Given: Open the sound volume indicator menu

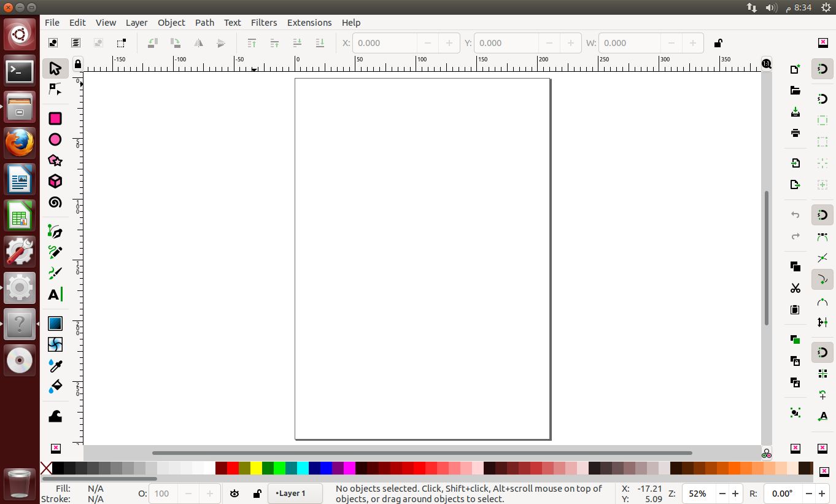Looking at the screenshot, I should tap(772, 7).
